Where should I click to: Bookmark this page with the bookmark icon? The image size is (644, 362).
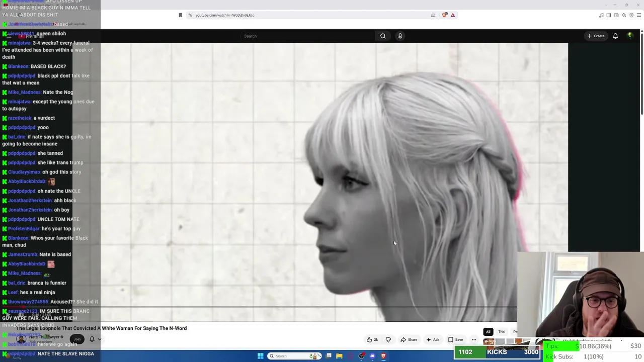click(x=181, y=15)
